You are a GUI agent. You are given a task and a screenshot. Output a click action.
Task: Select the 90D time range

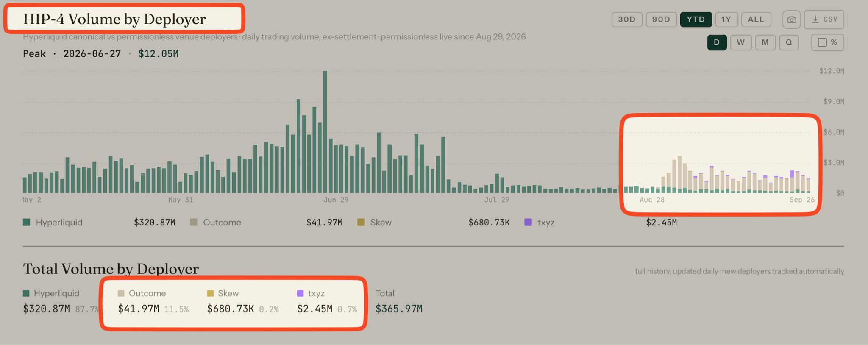(x=661, y=19)
